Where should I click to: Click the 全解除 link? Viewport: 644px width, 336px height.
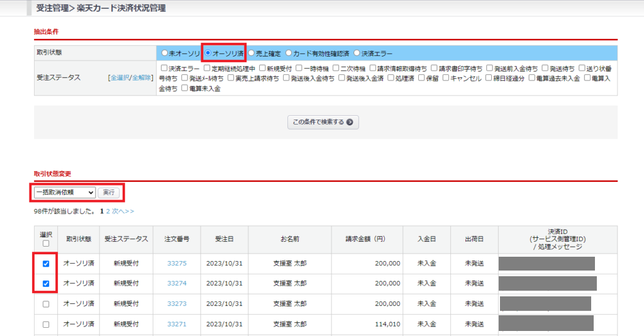(x=141, y=78)
